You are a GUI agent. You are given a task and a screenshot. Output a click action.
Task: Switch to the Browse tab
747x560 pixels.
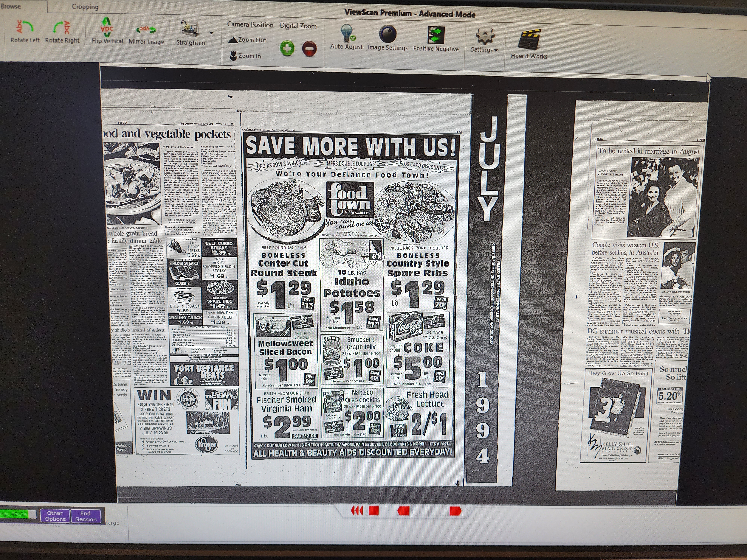click(11, 6)
